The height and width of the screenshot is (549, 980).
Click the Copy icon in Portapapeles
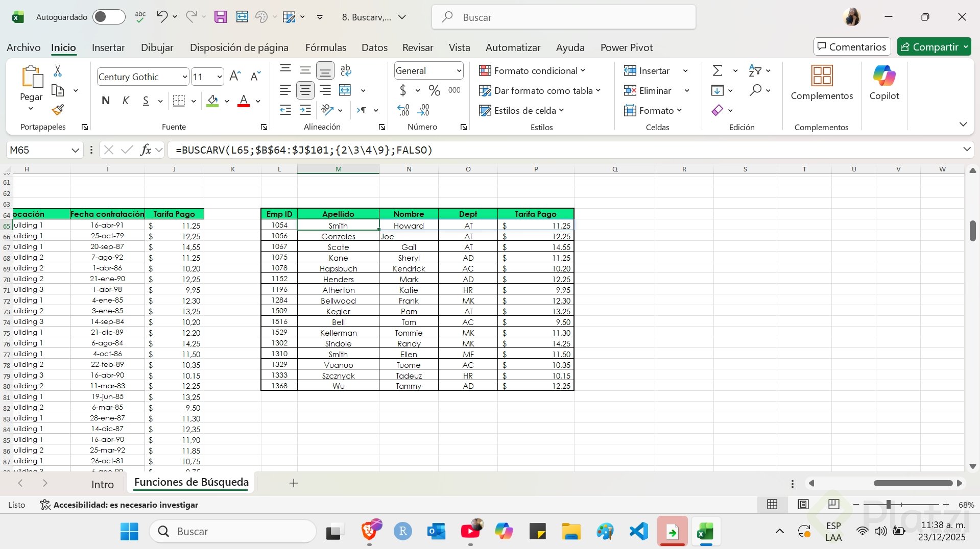coord(58,90)
